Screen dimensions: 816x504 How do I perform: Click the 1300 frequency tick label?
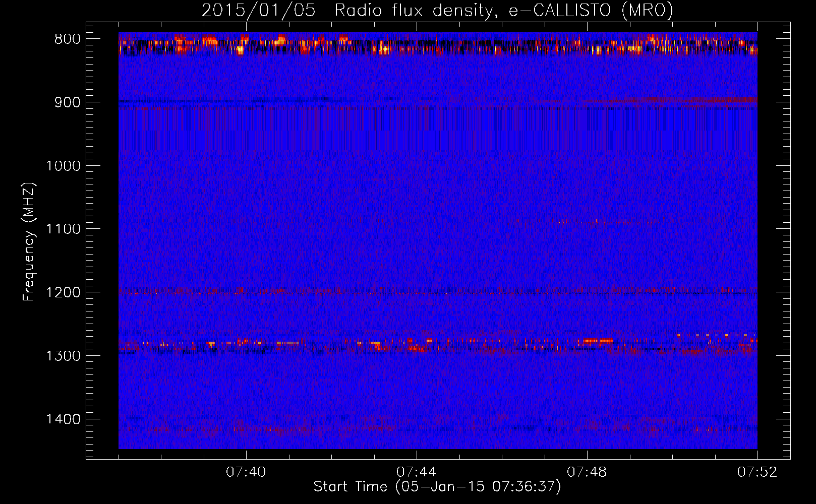(63, 356)
